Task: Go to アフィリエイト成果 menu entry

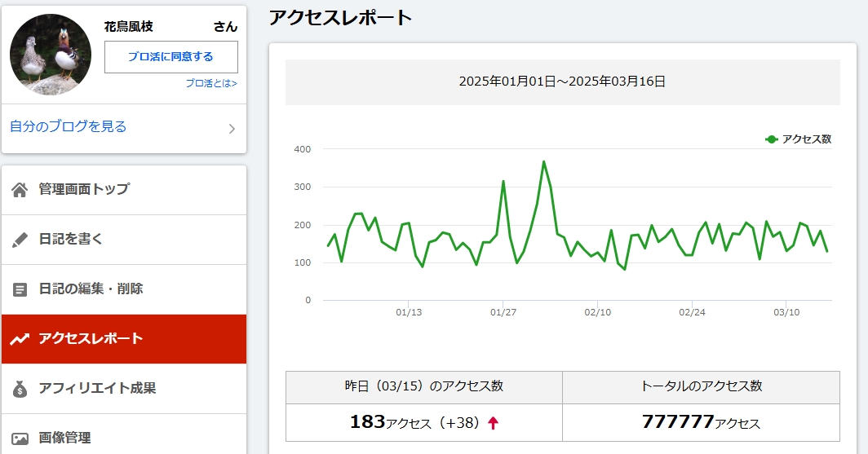Action: coord(97,388)
